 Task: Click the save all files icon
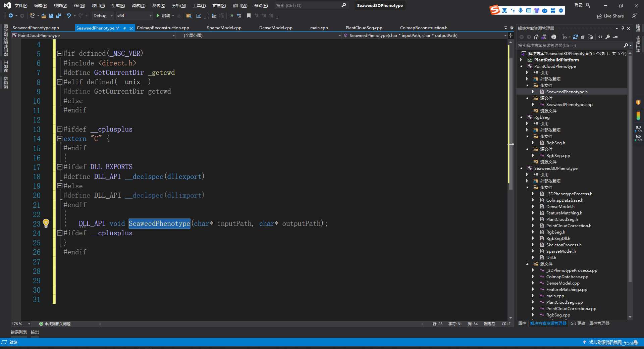click(x=59, y=16)
